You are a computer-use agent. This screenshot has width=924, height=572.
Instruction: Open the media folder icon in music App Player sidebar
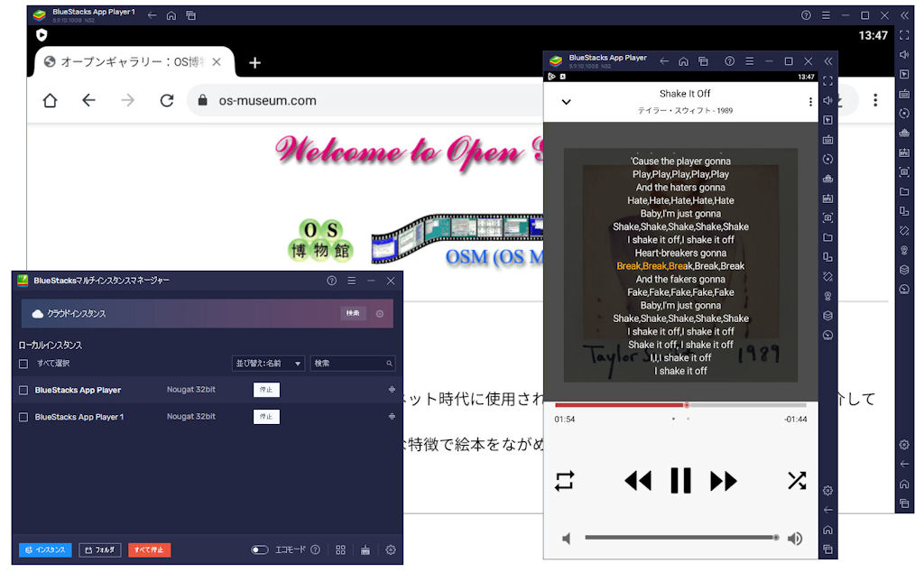(828, 237)
